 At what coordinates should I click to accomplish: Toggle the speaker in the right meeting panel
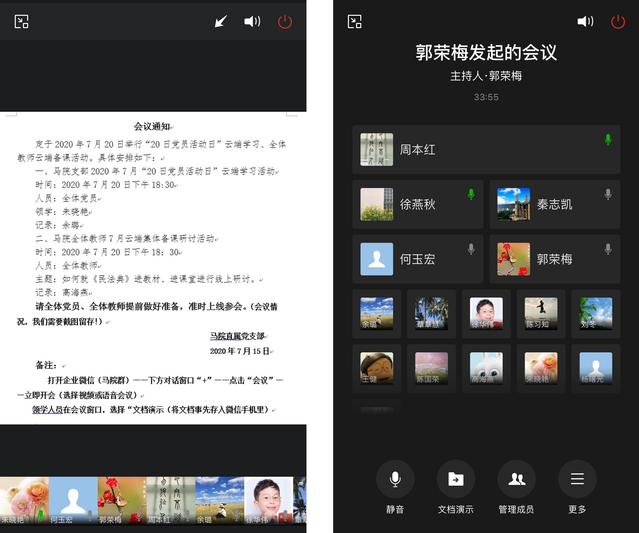tap(585, 21)
